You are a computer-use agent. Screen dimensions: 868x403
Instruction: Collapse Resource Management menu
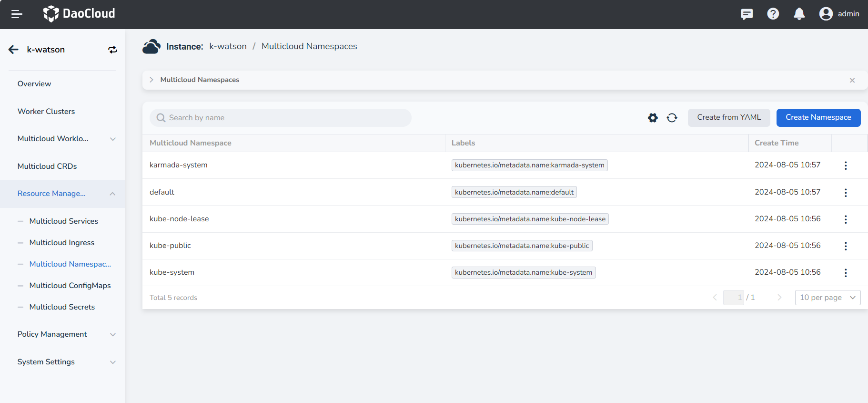point(112,194)
